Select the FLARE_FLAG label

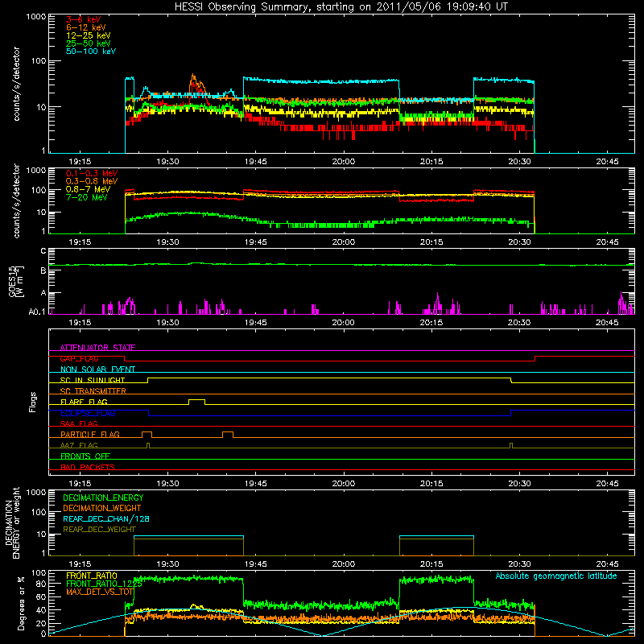tap(84, 402)
